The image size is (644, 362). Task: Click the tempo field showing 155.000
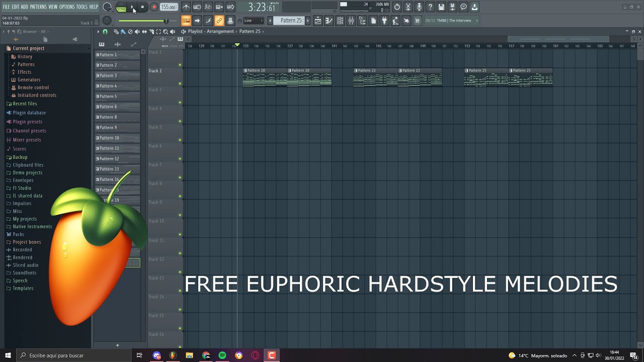click(x=169, y=7)
